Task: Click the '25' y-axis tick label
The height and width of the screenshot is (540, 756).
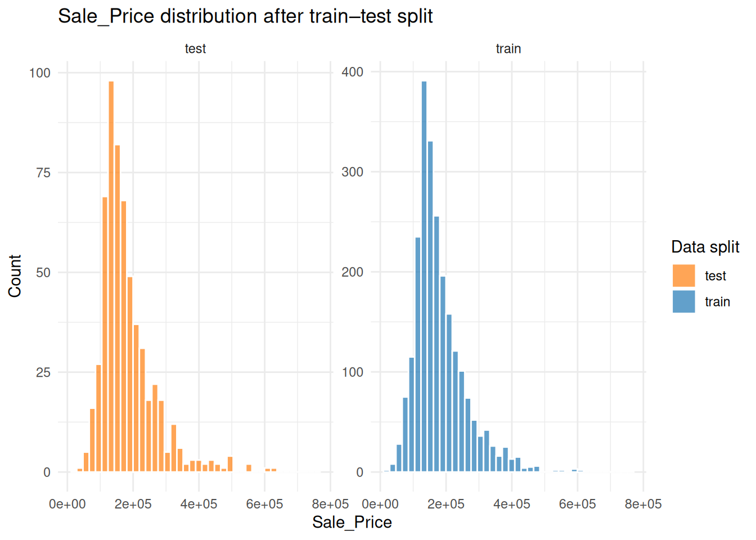Action: (43, 373)
